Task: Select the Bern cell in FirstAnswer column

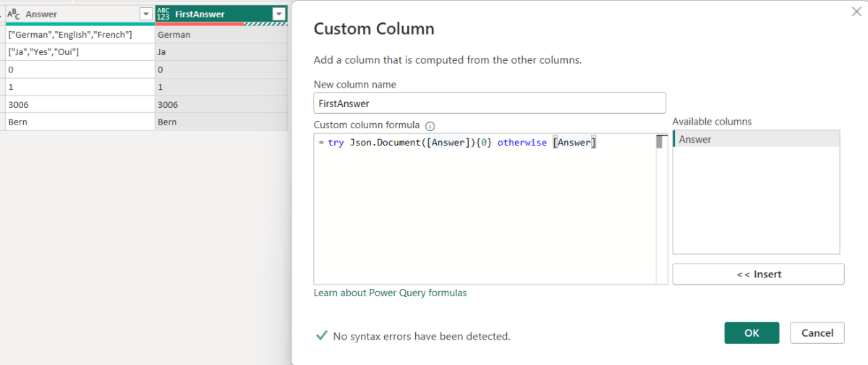Action: [x=221, y=122]
